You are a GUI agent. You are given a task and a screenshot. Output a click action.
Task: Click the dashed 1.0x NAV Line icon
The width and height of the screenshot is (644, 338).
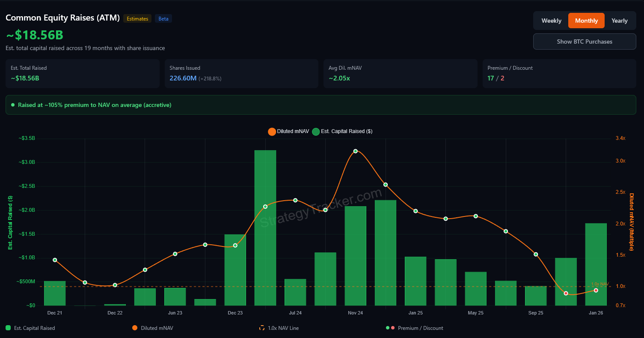coord(262,328)
